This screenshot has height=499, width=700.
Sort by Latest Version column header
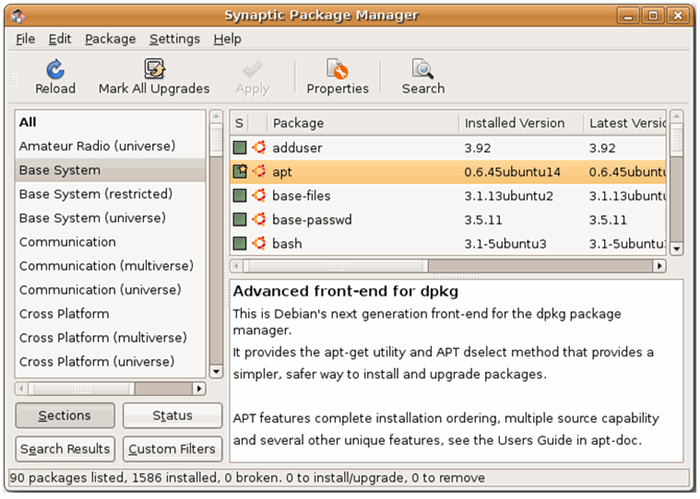625,123
